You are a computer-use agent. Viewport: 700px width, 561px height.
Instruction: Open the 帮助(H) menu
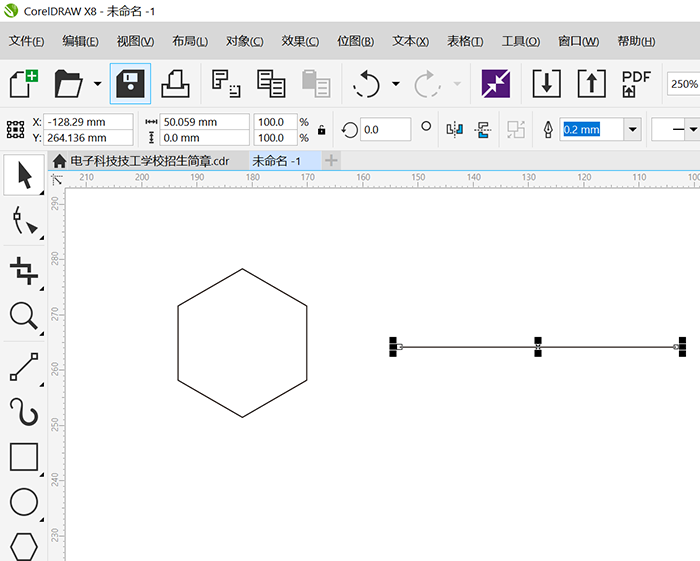[636, 41]
